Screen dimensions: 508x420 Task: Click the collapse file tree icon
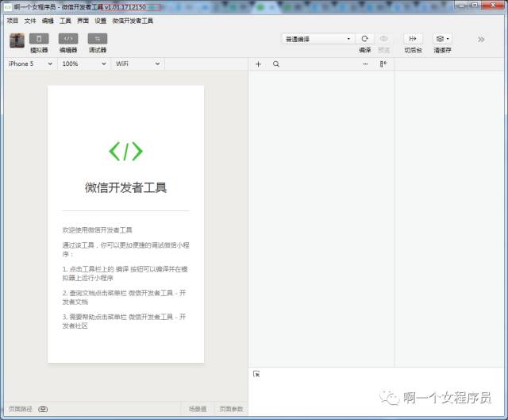pyautogui.click(x=383, y=64)
